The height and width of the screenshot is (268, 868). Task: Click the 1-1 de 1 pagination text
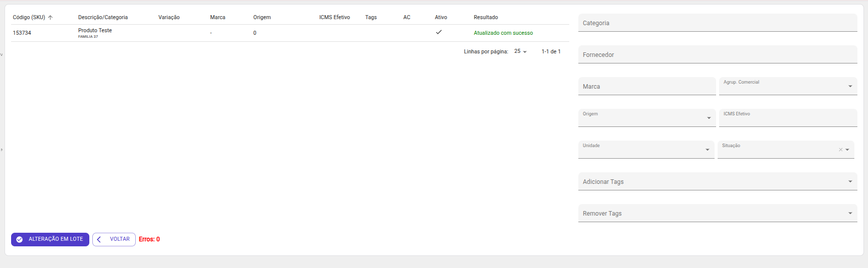tap(551, 51)
